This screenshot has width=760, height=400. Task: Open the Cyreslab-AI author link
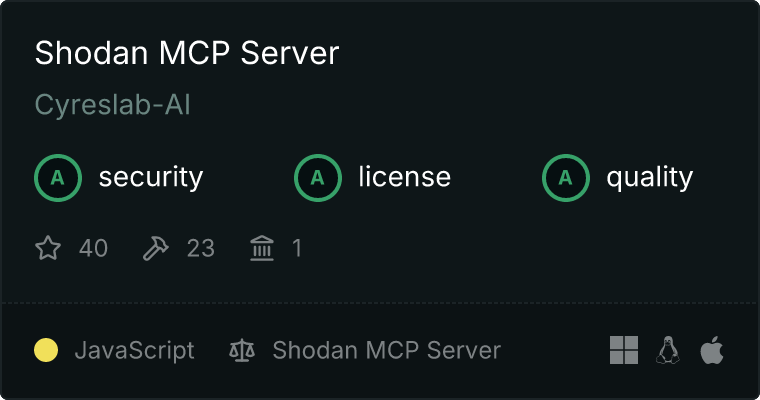[x=112, y=105]
